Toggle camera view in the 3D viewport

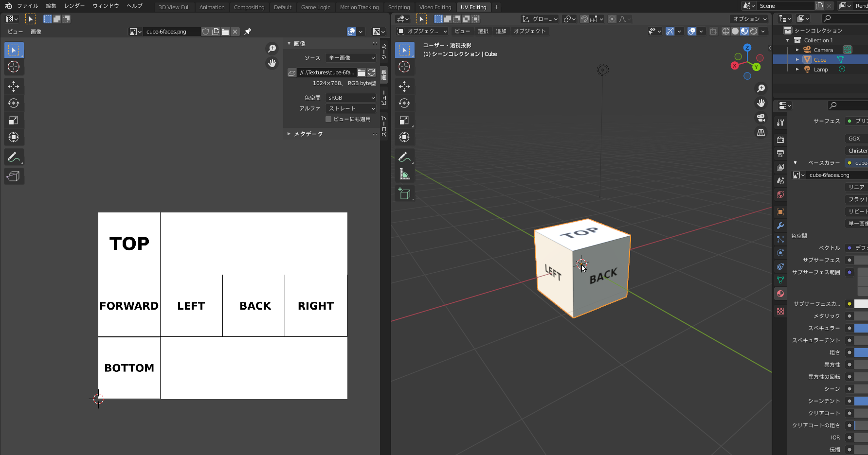pyautogui.click(x=761, y=118)
